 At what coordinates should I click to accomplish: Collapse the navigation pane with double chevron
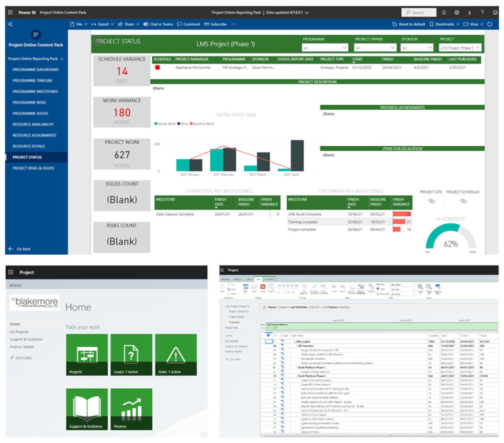click(10, 24)
